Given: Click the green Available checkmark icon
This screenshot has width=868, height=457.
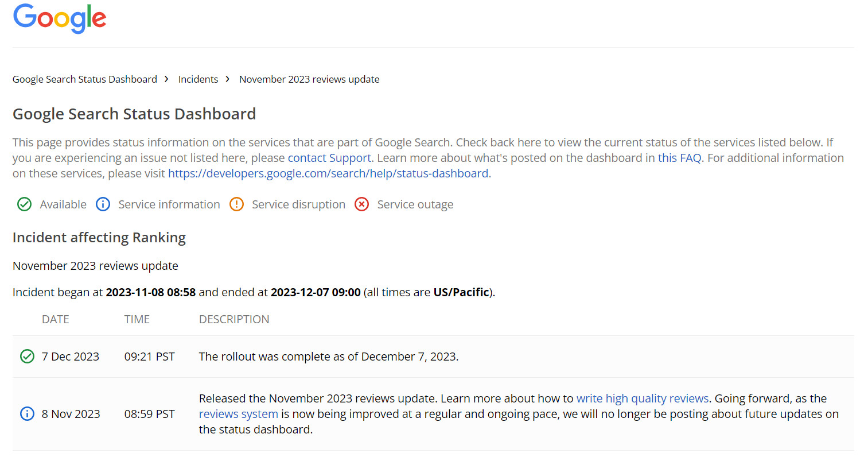Looking at the screenshot, I should pos(24,204).
